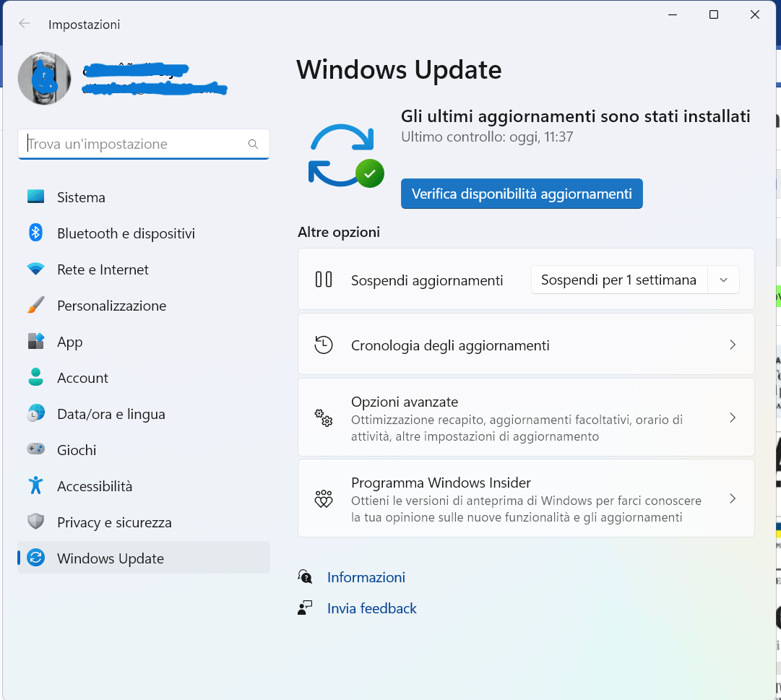This screenshot has width=781, height=700.
Task: Close the Impostazioni window
Action: [754, 14]
